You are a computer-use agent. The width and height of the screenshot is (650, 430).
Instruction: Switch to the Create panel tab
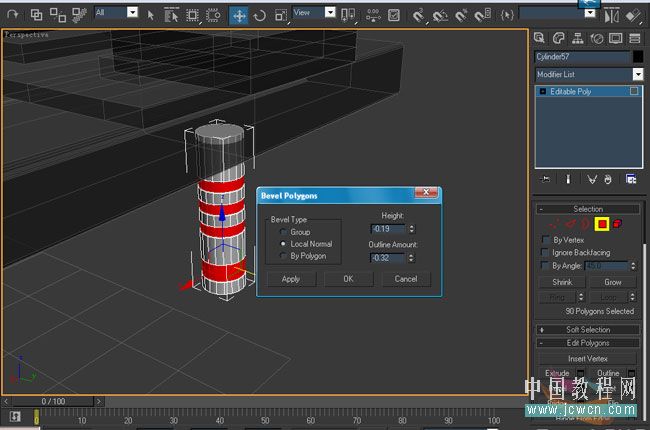click(x=539, y=38)
